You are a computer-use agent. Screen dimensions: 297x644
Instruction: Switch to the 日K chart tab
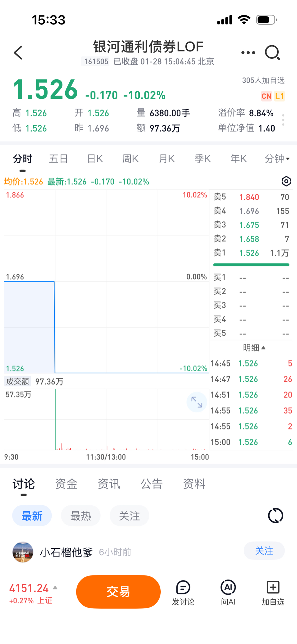coord(95,159)
